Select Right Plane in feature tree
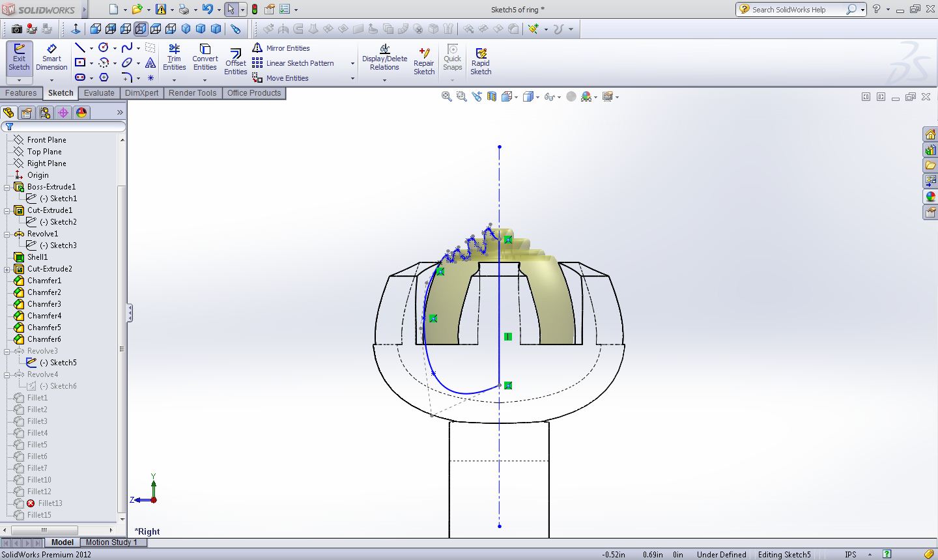This screenshot has width=938, height=560. pos(46,163)
